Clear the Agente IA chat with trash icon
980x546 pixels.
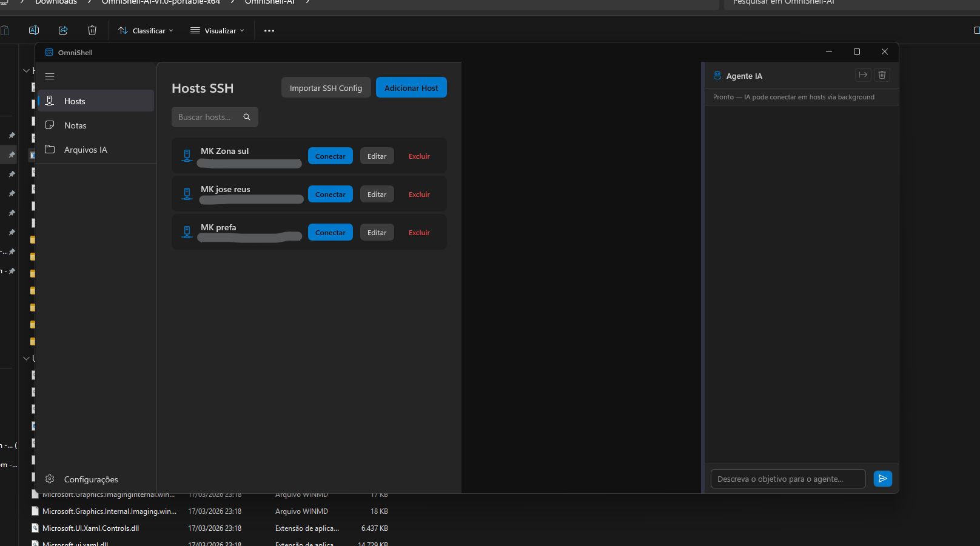tap(882, 75)
